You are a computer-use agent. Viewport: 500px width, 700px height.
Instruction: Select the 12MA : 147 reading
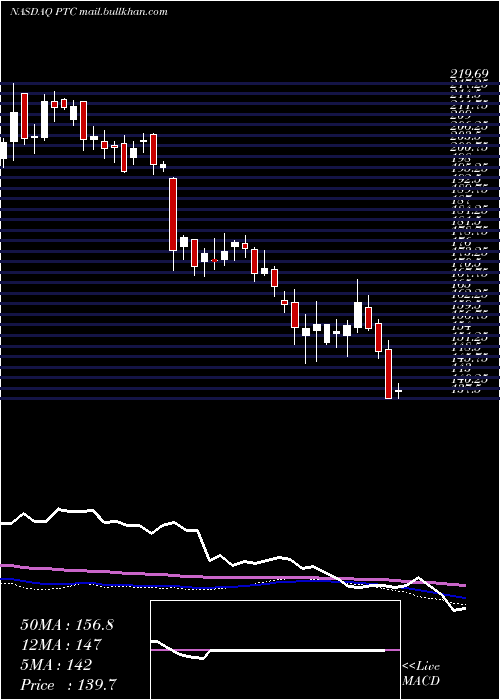coord(61,644)
